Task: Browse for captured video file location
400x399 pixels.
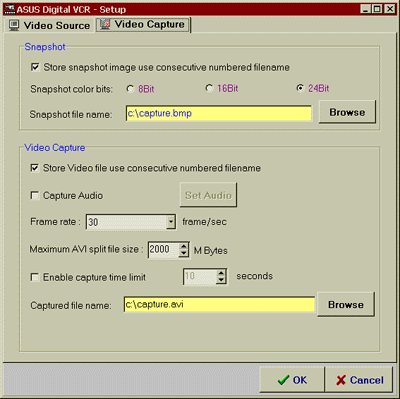Action: coord(346,304)
